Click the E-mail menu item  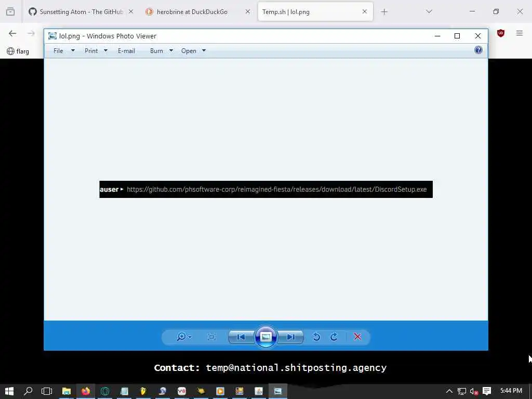(126, 51)
